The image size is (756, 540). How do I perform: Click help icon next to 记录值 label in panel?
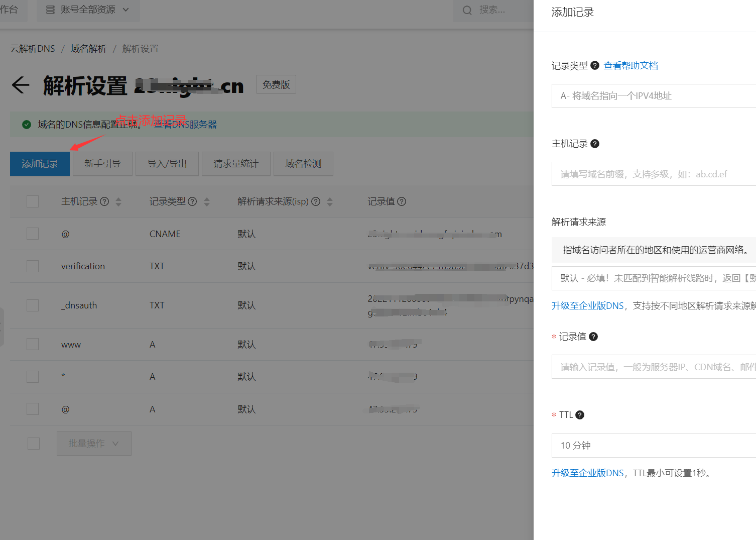[593, 337]
